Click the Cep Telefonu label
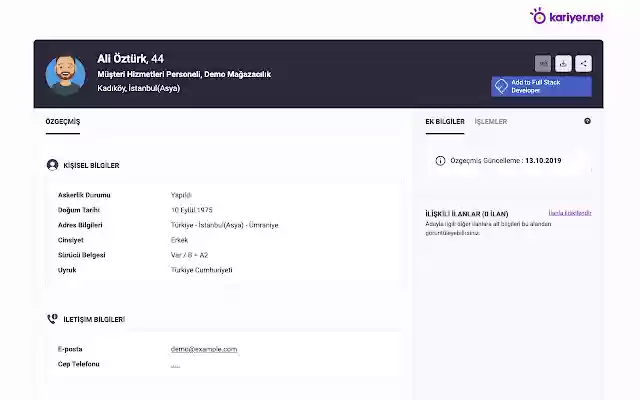This screenshot has width=640, height=400. click(x=79, y=364)
